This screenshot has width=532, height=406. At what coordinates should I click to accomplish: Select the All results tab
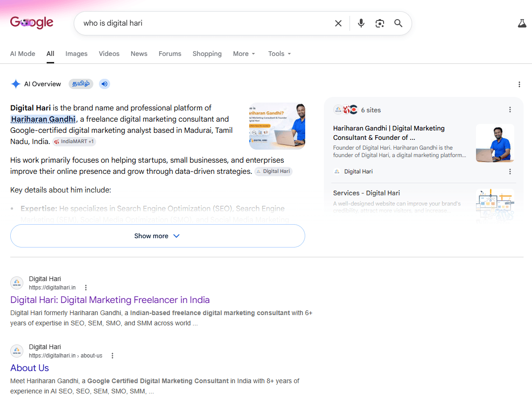click(50, 54)
